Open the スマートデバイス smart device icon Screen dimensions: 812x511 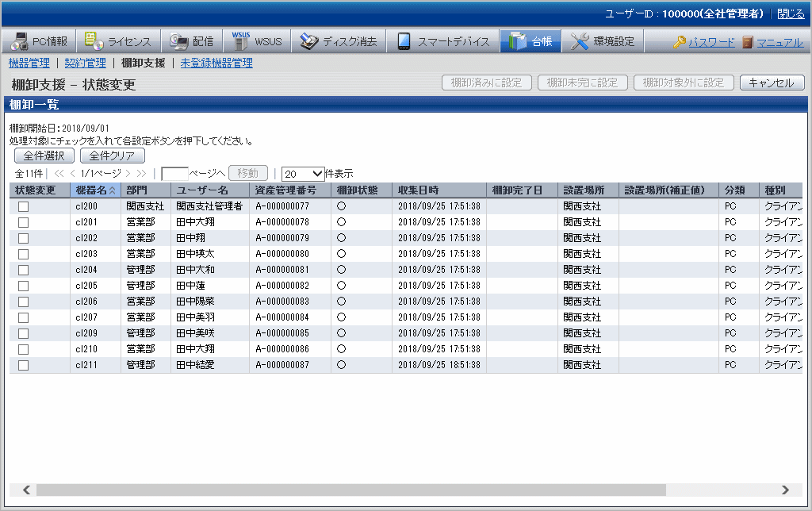coord(404,41)
